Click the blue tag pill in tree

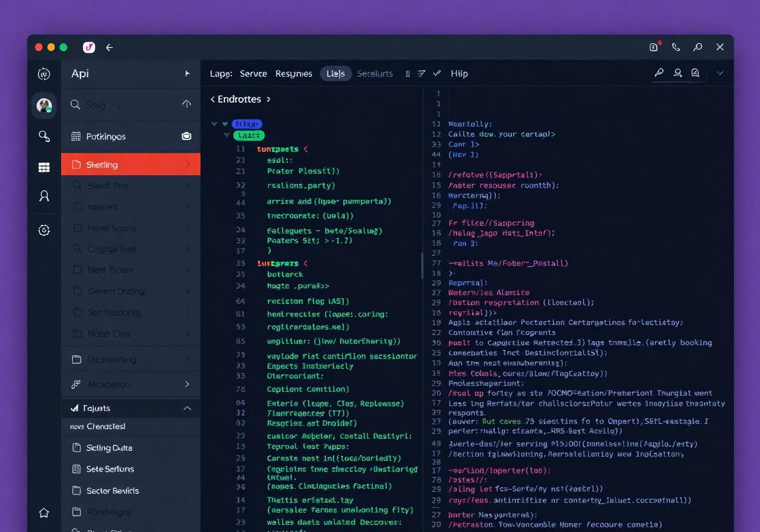(246, 124)
